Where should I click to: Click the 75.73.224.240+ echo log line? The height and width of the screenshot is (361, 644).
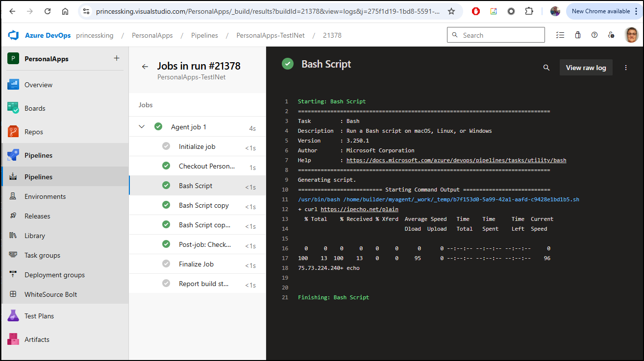(329, 268)
